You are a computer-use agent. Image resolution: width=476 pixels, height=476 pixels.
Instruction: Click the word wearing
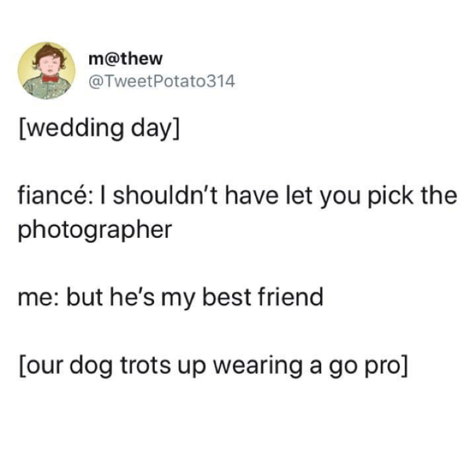258,367
